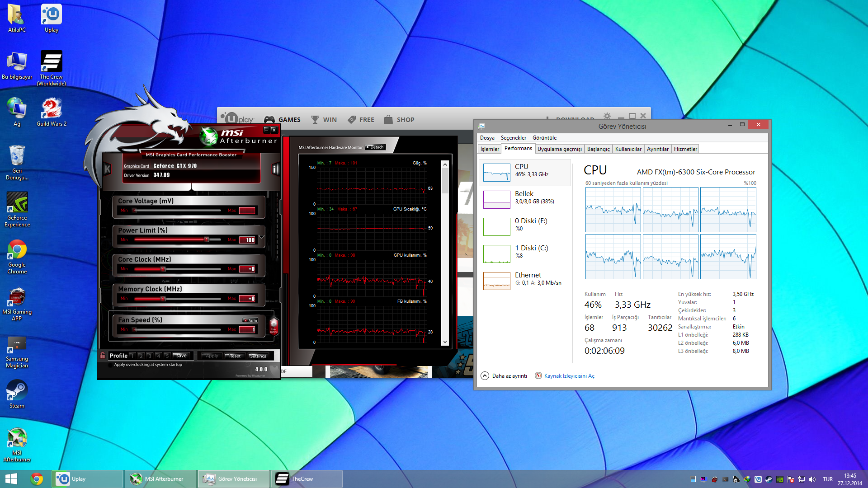This screenshot has height=488, width=868.
Task: Open the SHOP tab in Uplay
Action: pos(399,120)
